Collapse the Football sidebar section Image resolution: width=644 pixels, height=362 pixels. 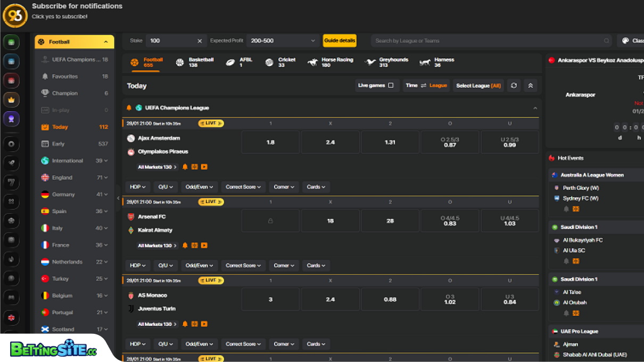[75, 42]
